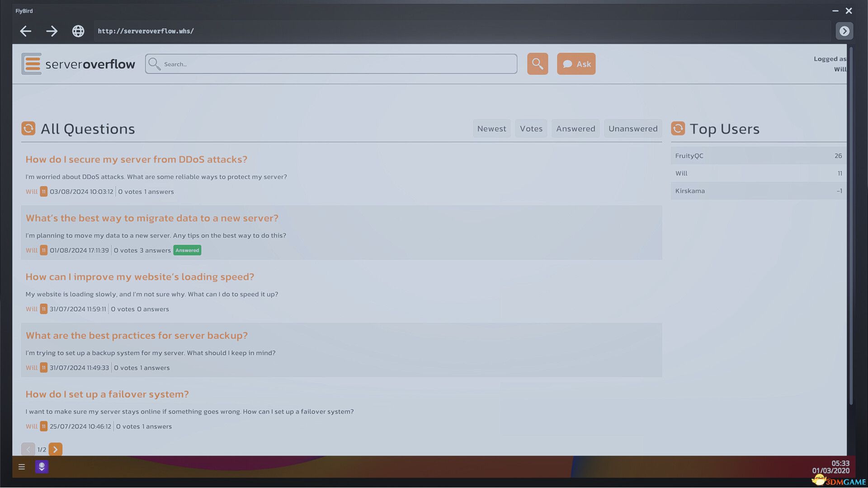The width and height of the screenshot is (868, 488).
Task: Click the address bar URL
Action: coord(146,31)
